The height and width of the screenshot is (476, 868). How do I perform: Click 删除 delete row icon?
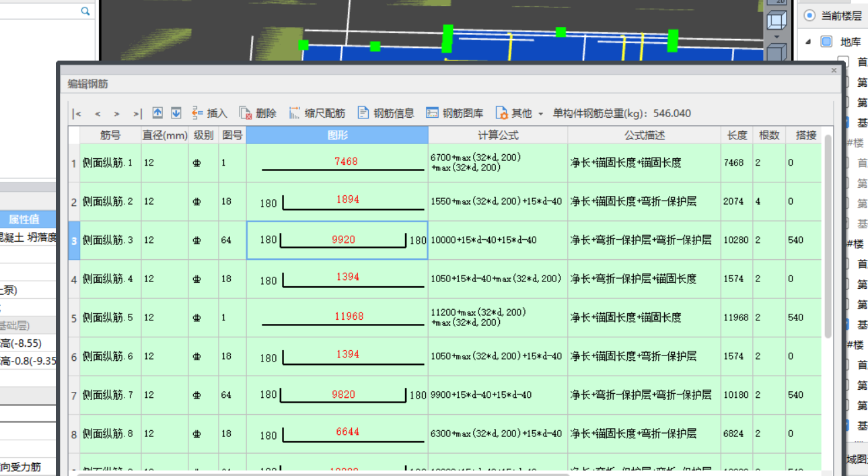[x=246, y=113]
